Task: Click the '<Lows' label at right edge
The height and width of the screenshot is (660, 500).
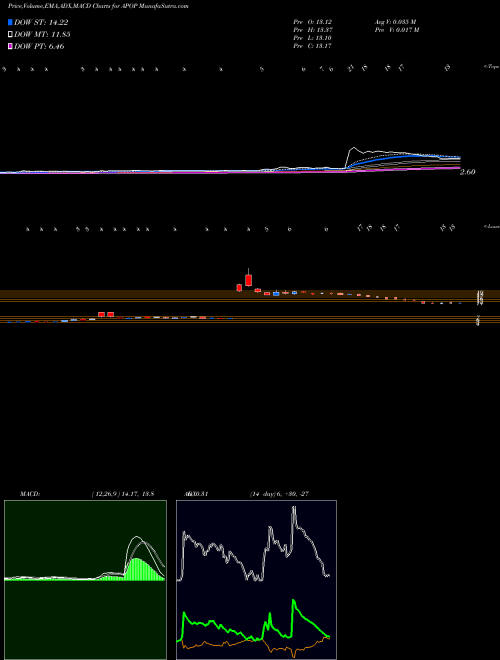Action: (492, 226)
